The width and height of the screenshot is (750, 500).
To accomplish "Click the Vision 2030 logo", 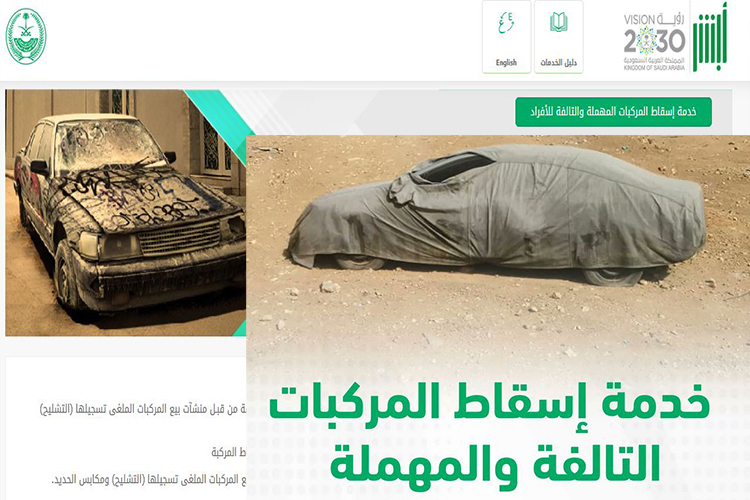I will click(654, 42).
